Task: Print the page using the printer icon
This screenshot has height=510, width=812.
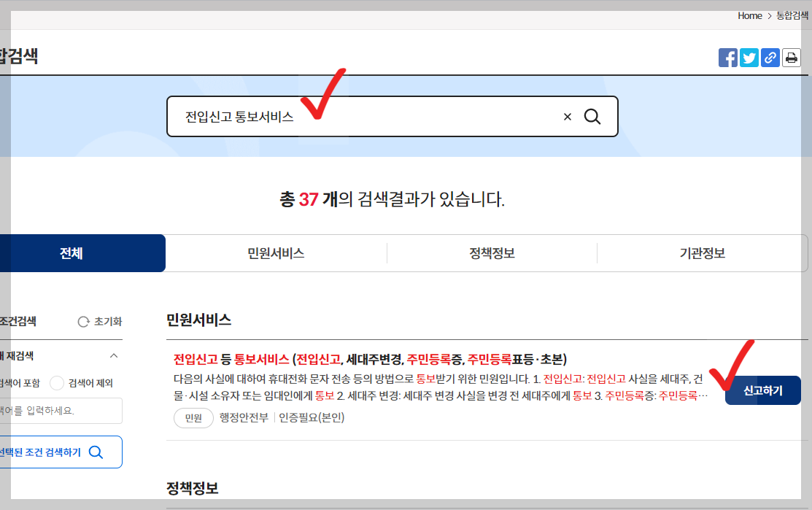Action: click(791, 57)
